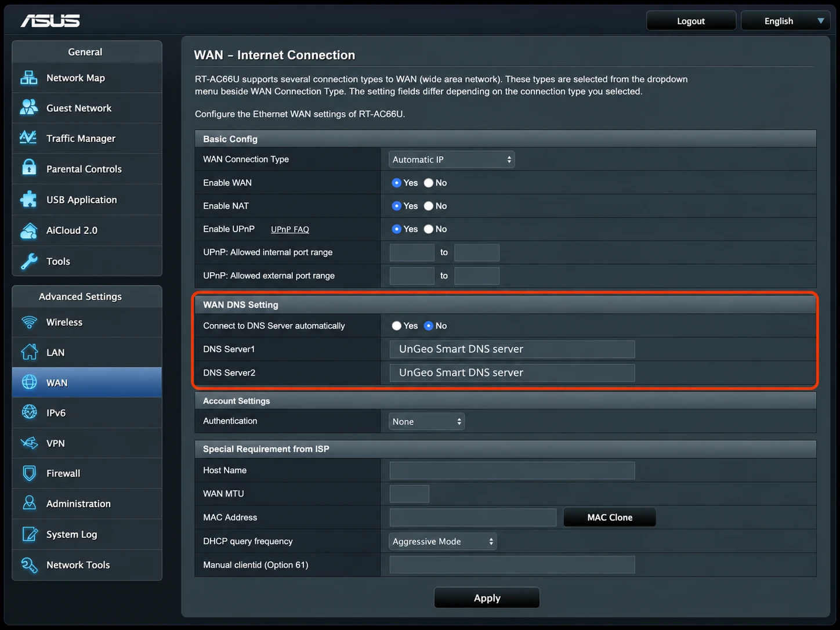This screenshot has height=630, width=840.
Task: Open the Authentication dropdown
Action: pyautogui.click(x=426, y=422)
